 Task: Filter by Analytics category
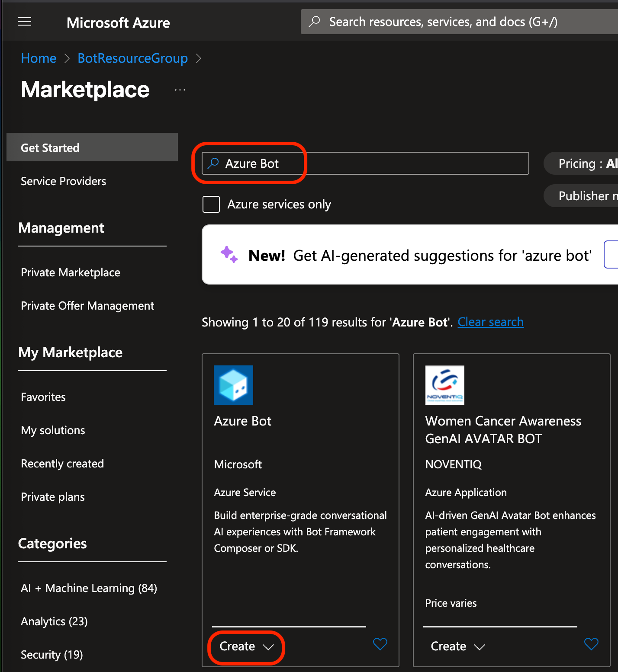(x=55, y=621)
